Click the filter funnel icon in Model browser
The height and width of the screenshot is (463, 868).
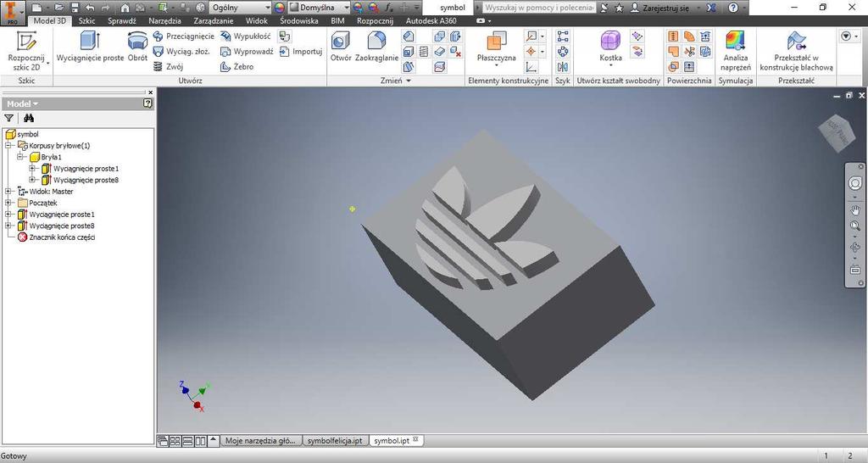[8, 118]
